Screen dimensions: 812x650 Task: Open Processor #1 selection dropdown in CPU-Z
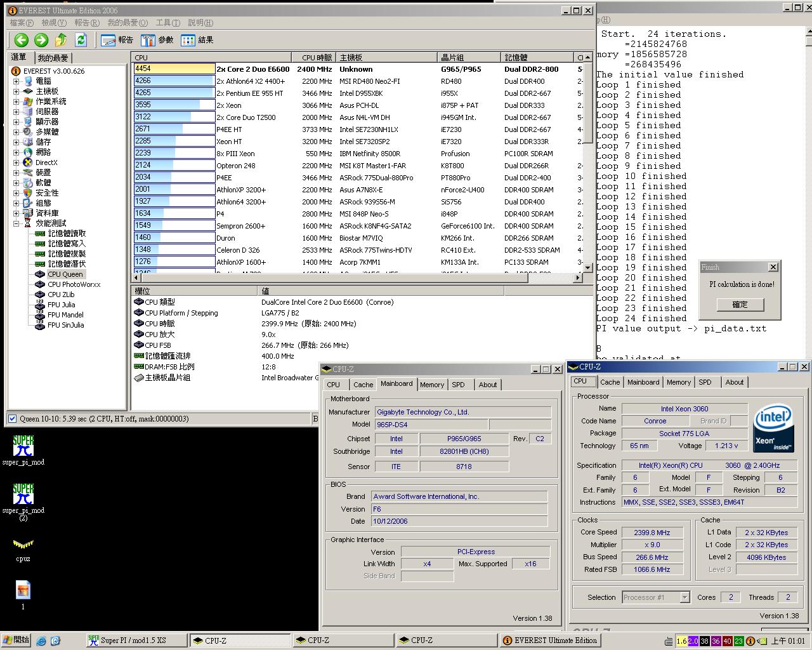tap(684, 597)
